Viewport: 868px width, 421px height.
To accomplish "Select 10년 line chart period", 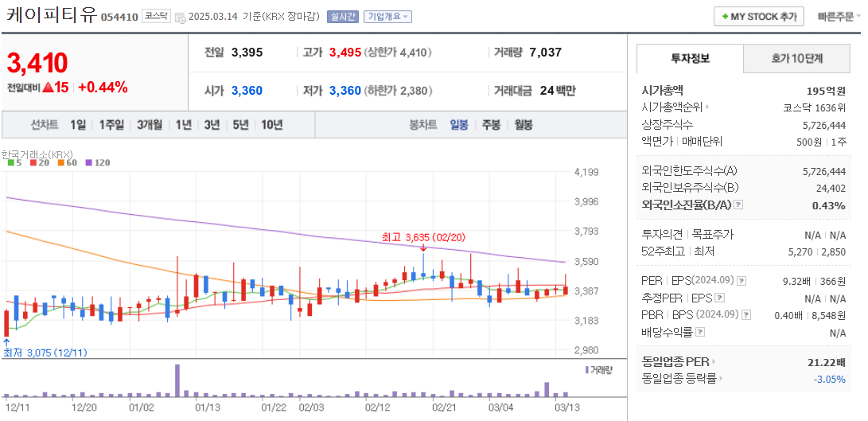I will pos(271,125).
